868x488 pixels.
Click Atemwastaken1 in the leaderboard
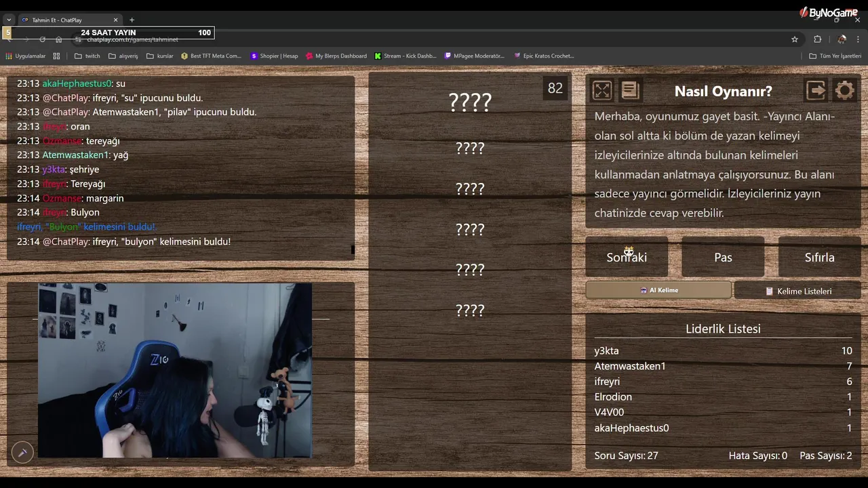click(630, 366)
